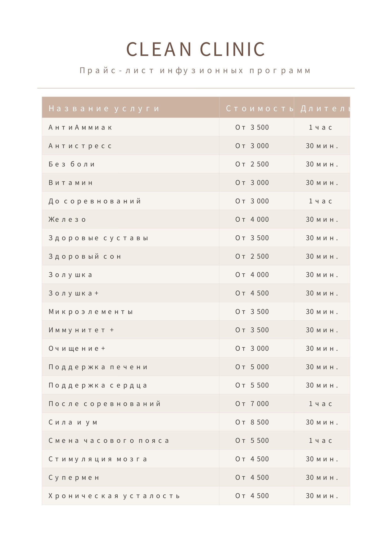Select После соревнований duration 1 час
The height and width of the screenshot is (554, 392).
tap(321, 404)
